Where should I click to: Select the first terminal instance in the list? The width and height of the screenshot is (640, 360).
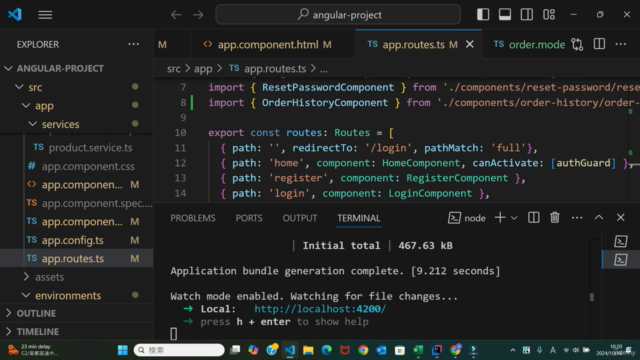coord(621,241)
